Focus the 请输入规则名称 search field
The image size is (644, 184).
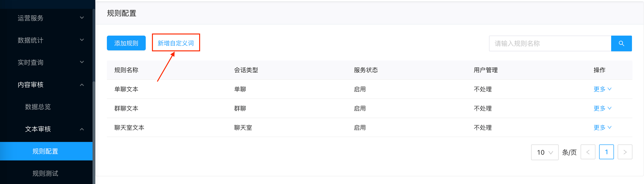pyautogui.click(x=550, y=43)
